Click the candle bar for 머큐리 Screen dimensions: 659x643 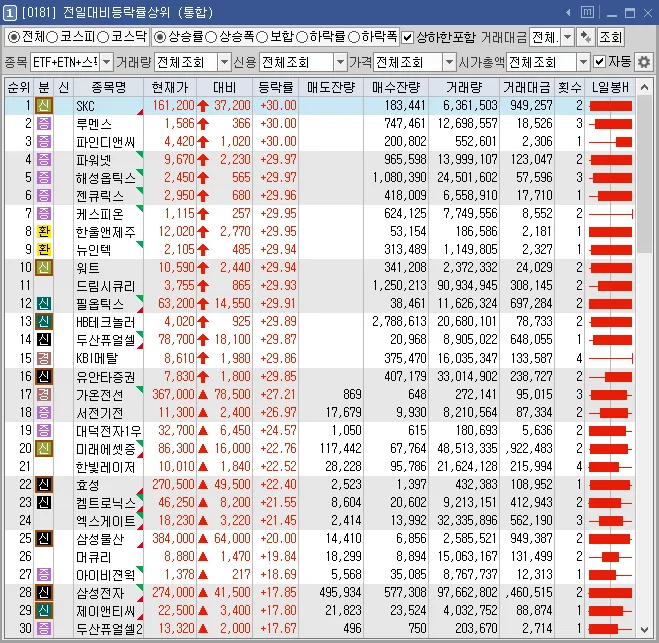coord(611,557)
